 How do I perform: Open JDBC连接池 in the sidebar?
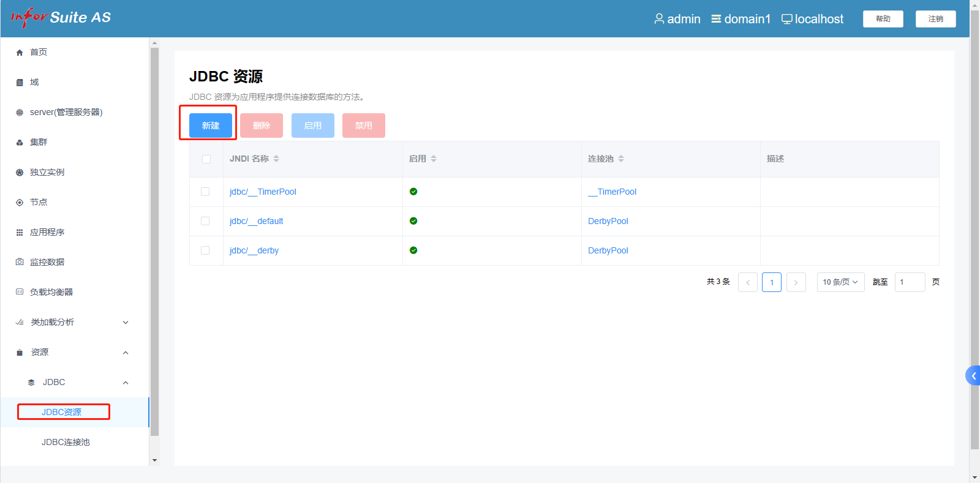[x=66, y=442]
